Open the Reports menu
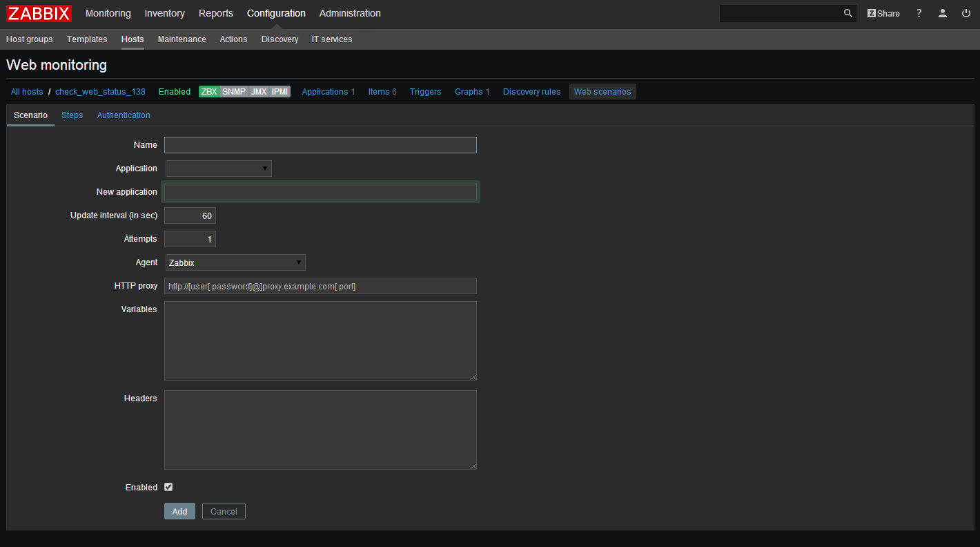The image size is (980, 547). (216, 13)
